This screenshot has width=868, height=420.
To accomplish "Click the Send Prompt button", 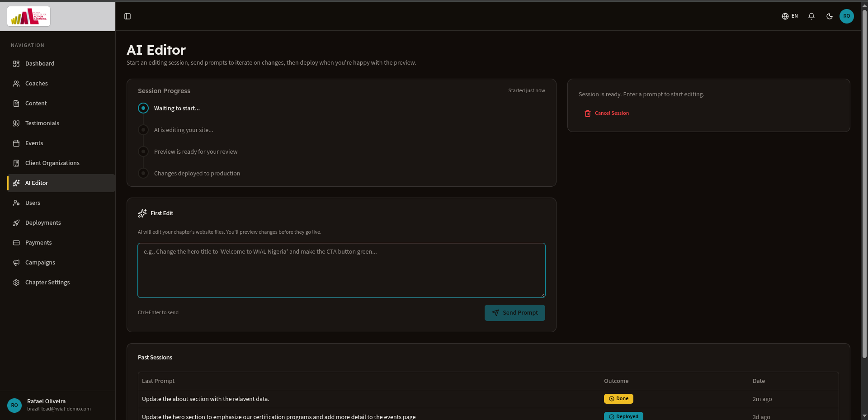I will point(515,313).
